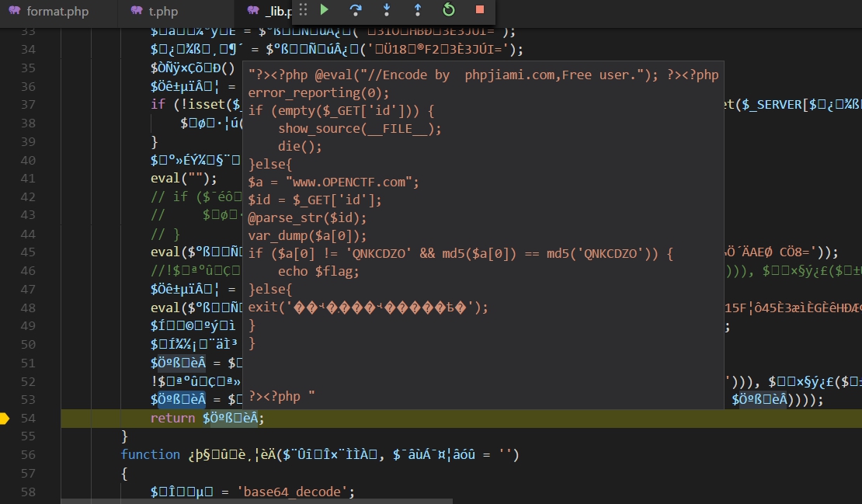Screen dimensions: 862x504
Task: Click the opening brace on line 57
Action: pyautogui.click(x=124, y=473)
